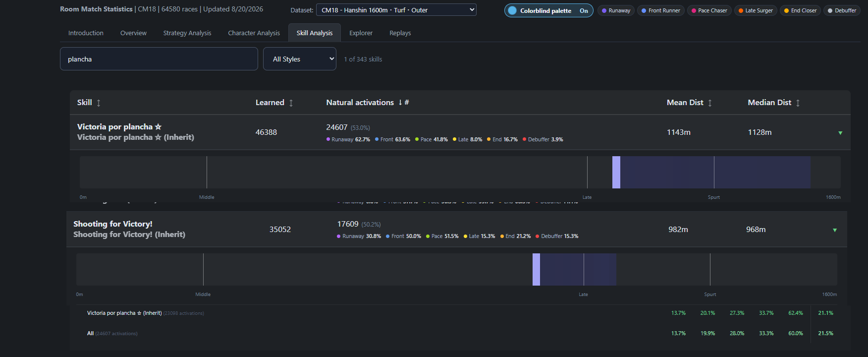Collapse the Victoria por plancha row arrow
Image resolution: width=868 pixels, height=357 pixels.
(840, 133)
